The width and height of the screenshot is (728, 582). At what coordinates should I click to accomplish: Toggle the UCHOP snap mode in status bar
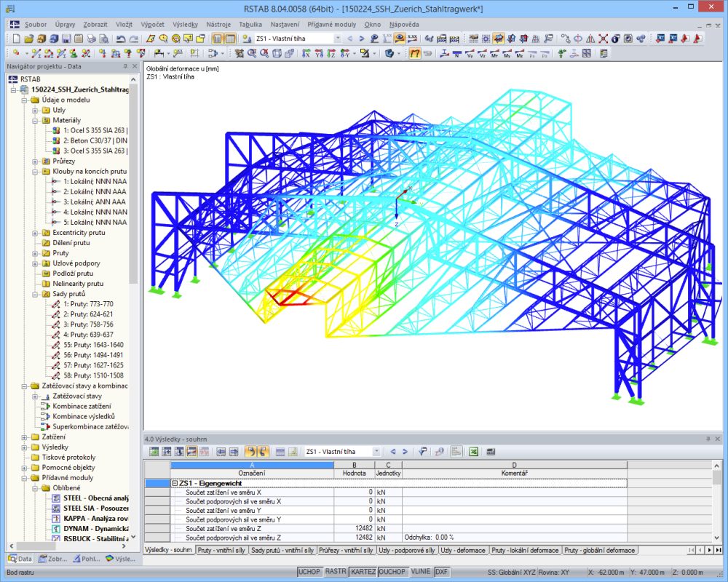(309, 573)
